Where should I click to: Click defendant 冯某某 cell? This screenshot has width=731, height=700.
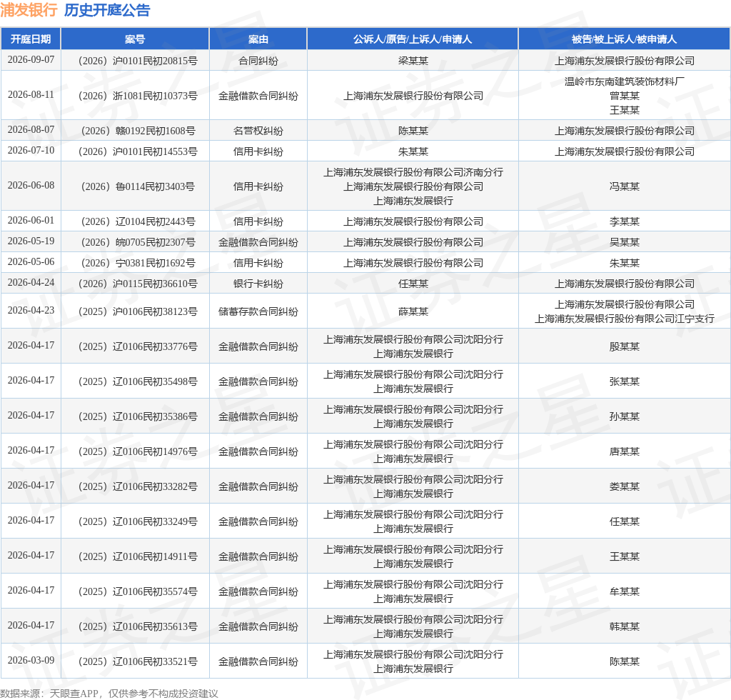[x=624, y=186]
